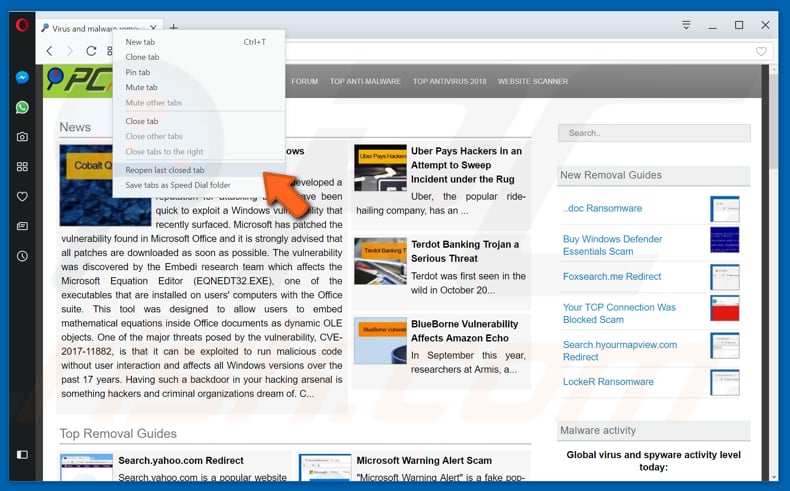
Task: Choose New tab from context menu
Action: [x=199, y=42]
